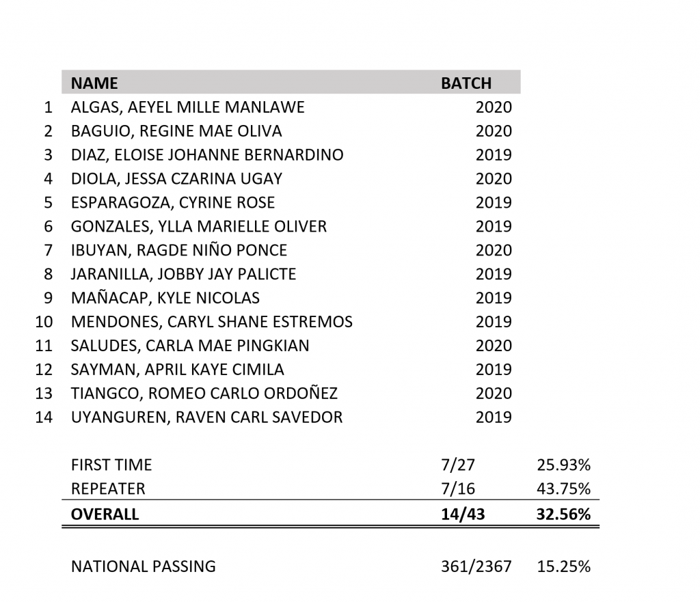Click the IBUYAN, RAGDE NIÑO PONCE name
The image size is (700, 602).
click(x=178, y=250)
